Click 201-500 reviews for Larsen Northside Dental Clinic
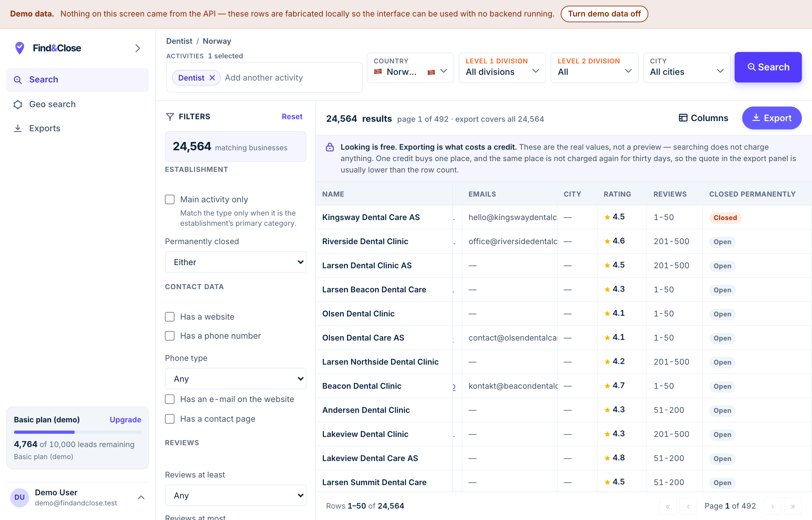The image size is (812, 520). 671,362
